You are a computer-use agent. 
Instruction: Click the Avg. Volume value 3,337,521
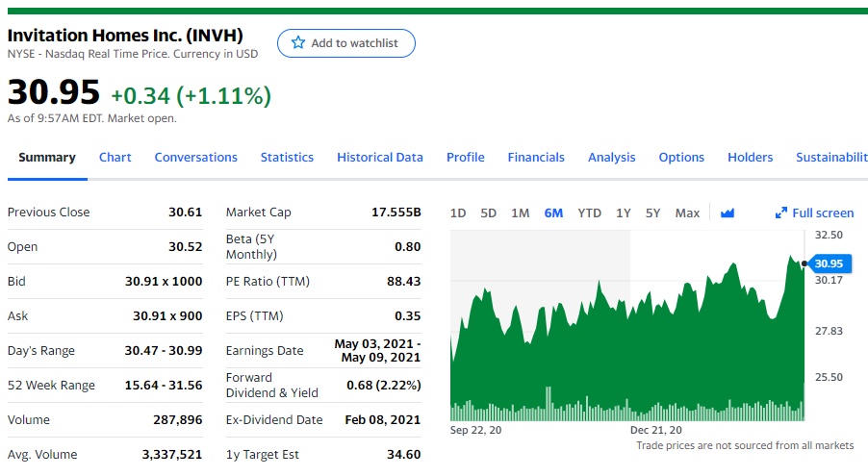point(172,455)
